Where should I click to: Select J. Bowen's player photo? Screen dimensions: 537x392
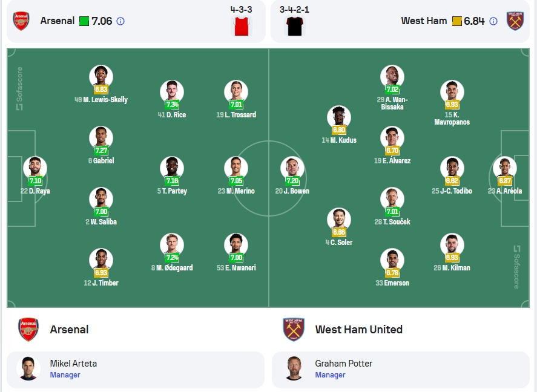pyautogui.click(x=292, y=168)
